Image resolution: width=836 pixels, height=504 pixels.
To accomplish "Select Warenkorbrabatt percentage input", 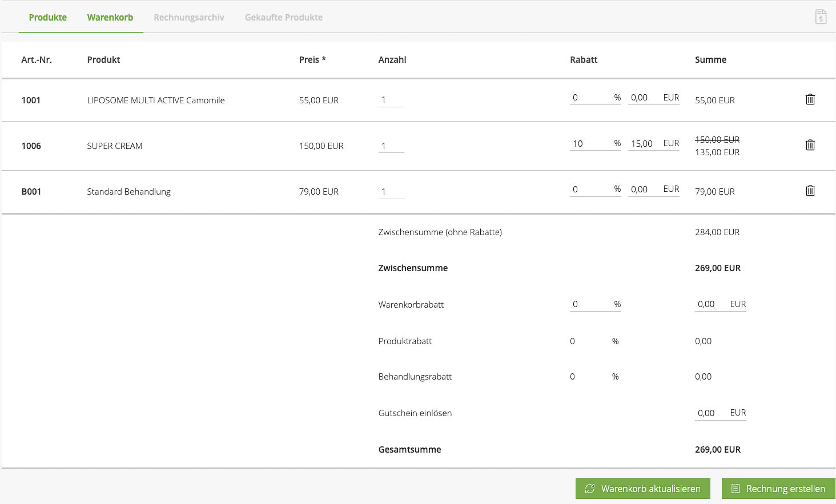I will point(590,304).
